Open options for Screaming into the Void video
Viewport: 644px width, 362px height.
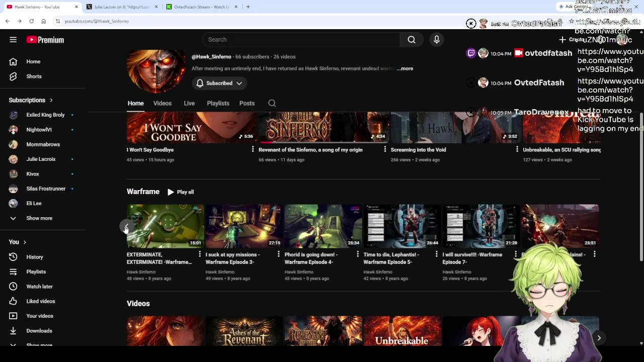(517, 149)
